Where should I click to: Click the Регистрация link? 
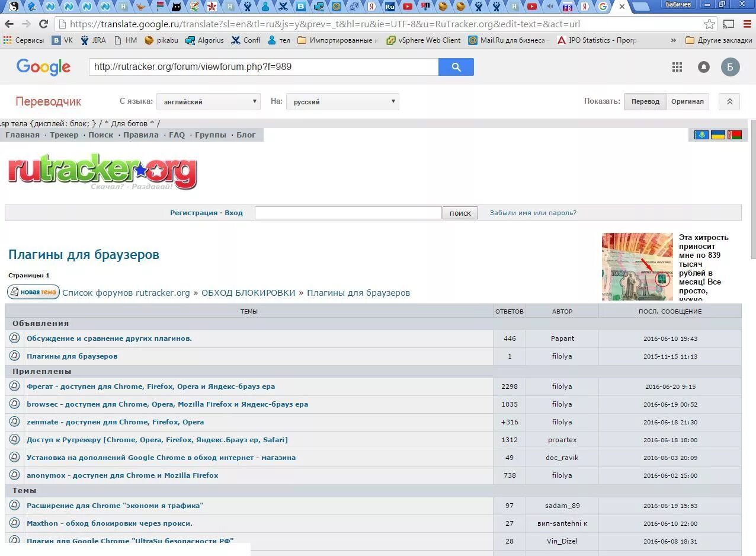click(194, 213)
